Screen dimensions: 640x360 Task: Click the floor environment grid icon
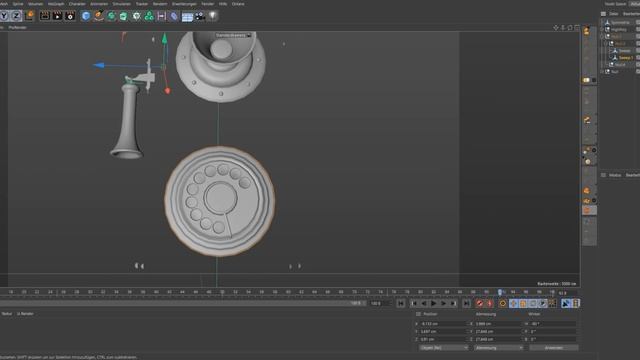187,16
